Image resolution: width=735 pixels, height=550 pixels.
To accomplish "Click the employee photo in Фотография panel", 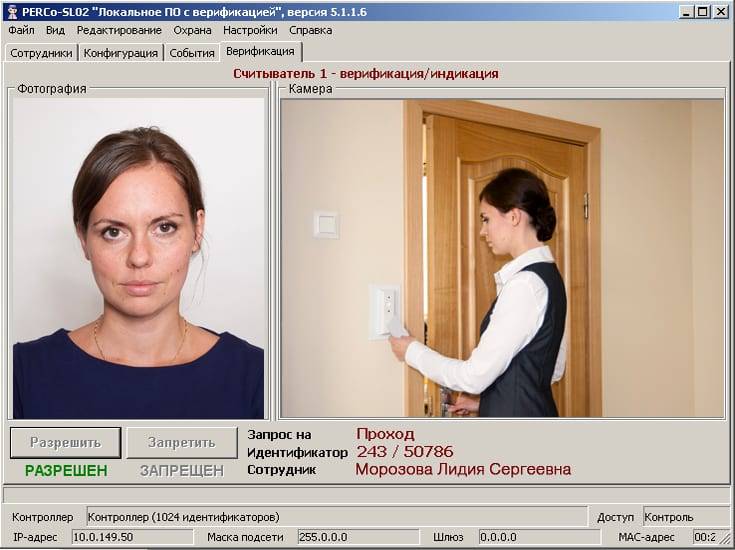I will pos(138,258).
